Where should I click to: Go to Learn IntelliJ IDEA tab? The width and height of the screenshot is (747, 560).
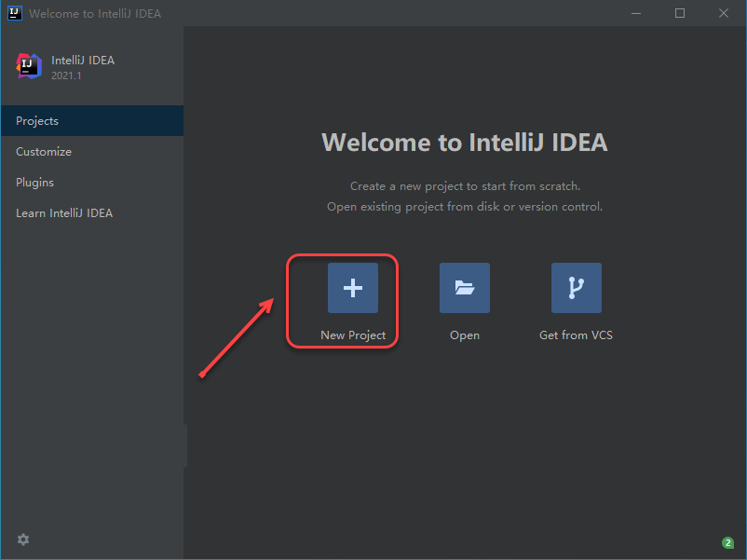[x=92, y=213]
